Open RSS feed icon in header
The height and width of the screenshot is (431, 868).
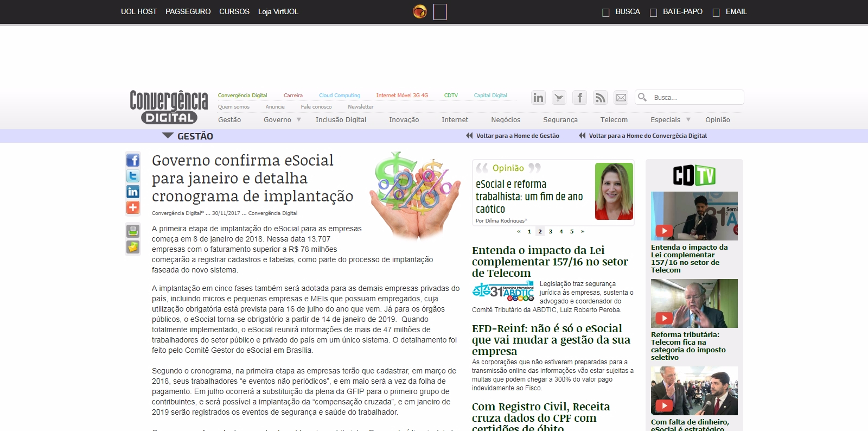point(600,98)
